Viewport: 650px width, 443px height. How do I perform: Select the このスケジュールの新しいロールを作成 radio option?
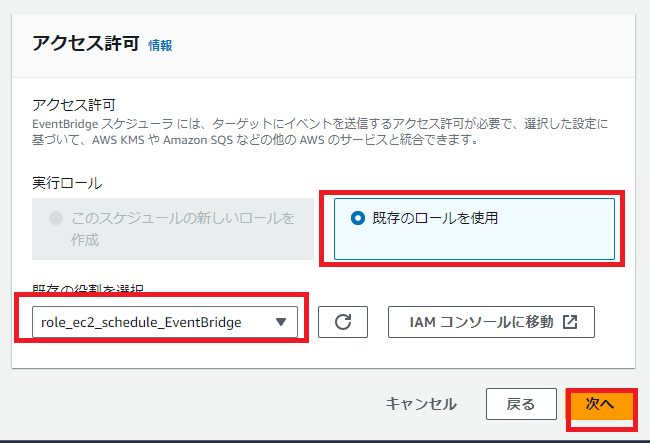[x=55, y=218]
